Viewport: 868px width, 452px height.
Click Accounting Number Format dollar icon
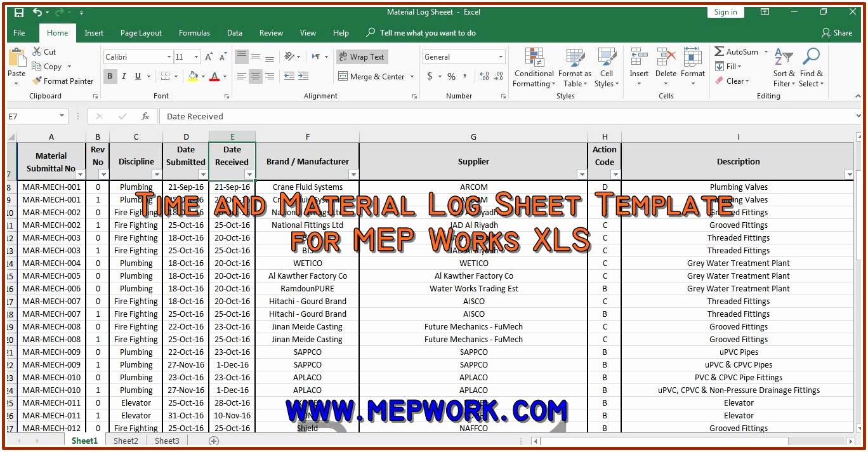point(430,76)
